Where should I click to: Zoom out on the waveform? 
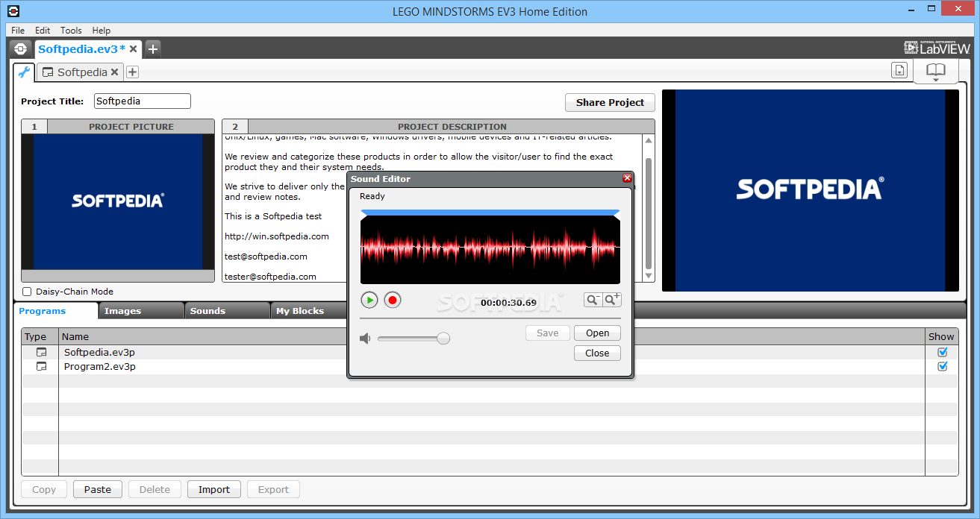(x=593, y=300)
